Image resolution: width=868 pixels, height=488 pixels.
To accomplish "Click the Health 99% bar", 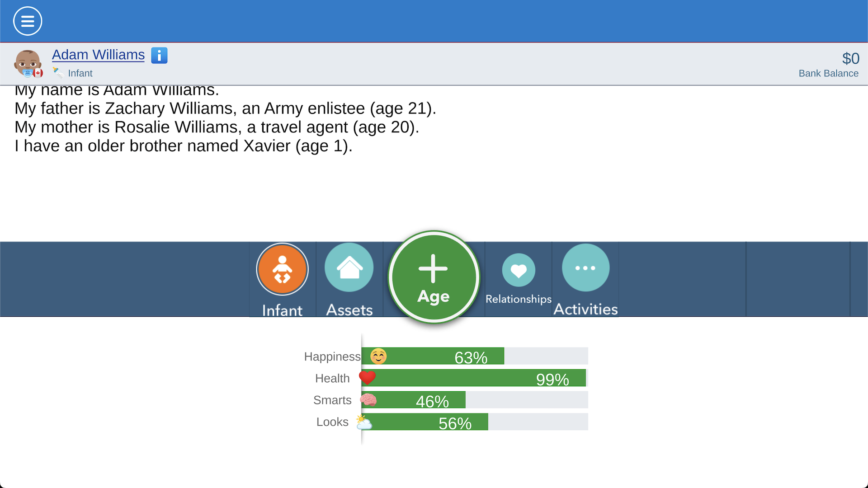I will [x=475, y=378].
